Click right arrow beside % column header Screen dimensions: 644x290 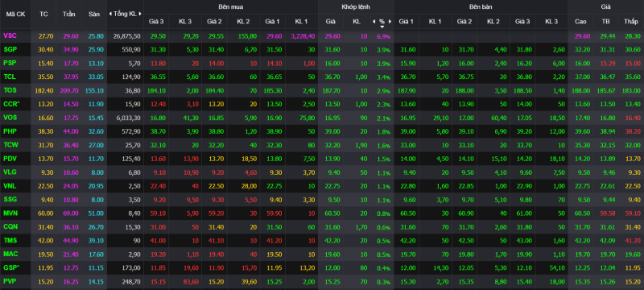coord(390,21)
